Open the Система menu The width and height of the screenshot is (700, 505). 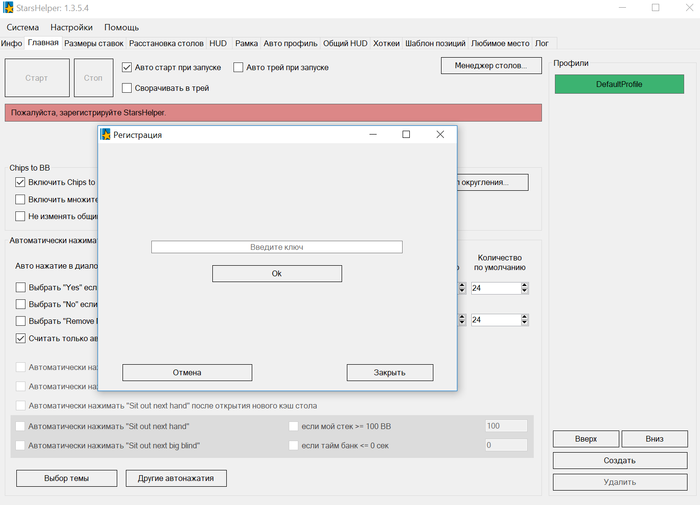(23, 27)
